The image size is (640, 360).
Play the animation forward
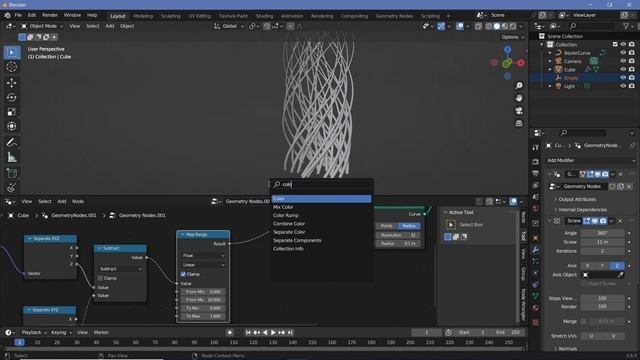click(x=273, y=332)
